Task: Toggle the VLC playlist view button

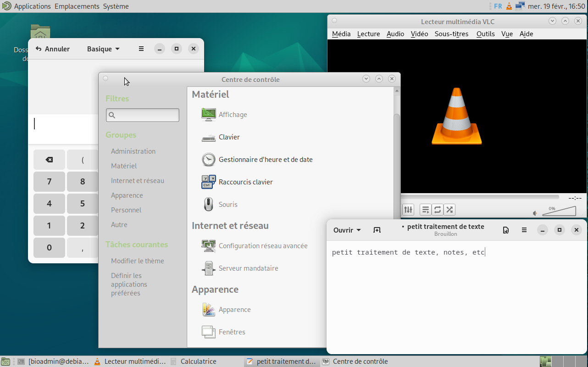Action: coord(426,210)
